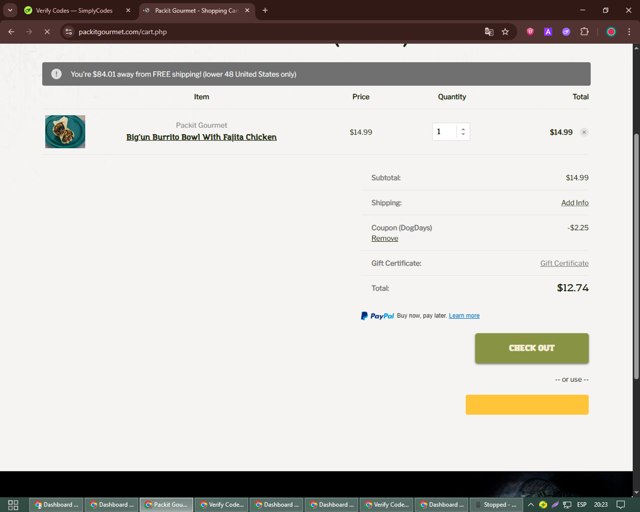640x512 pixels.
Task: Switch to the Verify Codes SimplyCodes tab
Action: tap(74, 11)
